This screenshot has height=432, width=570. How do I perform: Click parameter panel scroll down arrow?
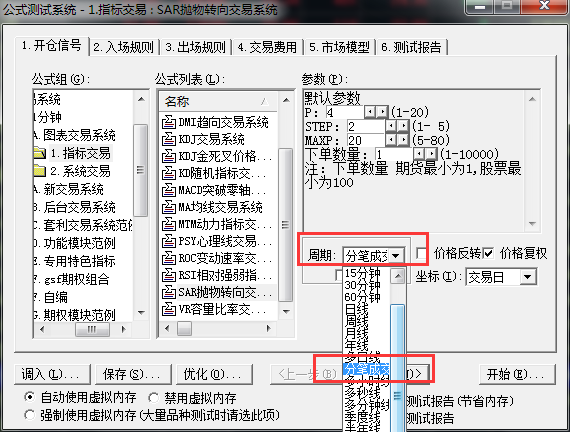coord(532,224)
